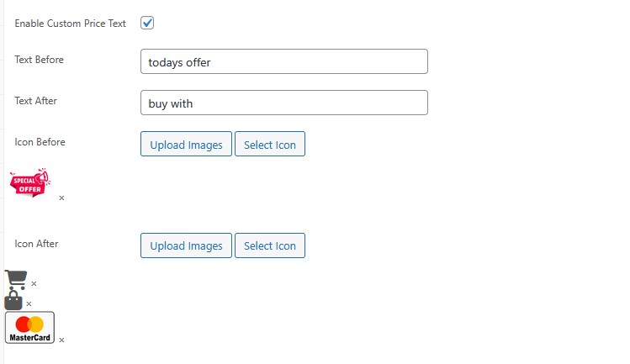Click Upload Images for Icon After
The width and height of the screenshot is (630, 364).
pos(186,245)
